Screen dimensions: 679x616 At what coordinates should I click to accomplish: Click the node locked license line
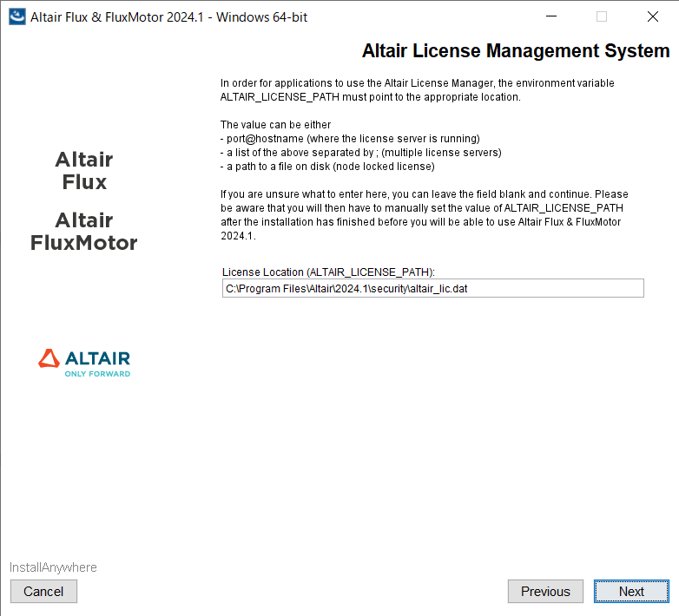[327, 167]
